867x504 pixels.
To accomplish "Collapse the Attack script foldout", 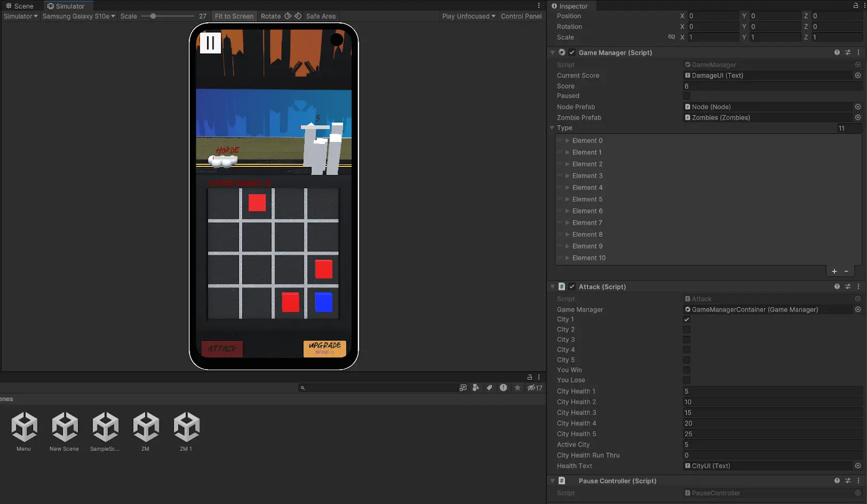I will coord(553,287).
